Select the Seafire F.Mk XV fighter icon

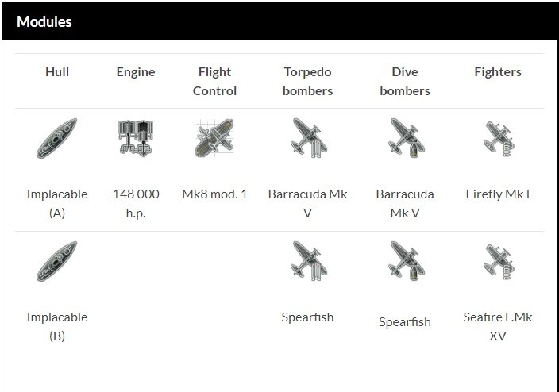499,262
